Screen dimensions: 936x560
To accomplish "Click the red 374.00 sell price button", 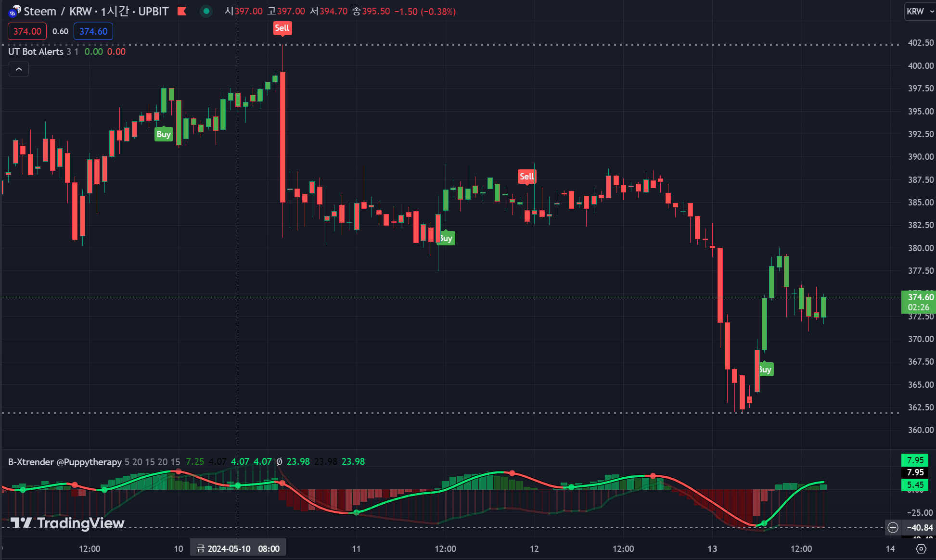I will (27, 31).
